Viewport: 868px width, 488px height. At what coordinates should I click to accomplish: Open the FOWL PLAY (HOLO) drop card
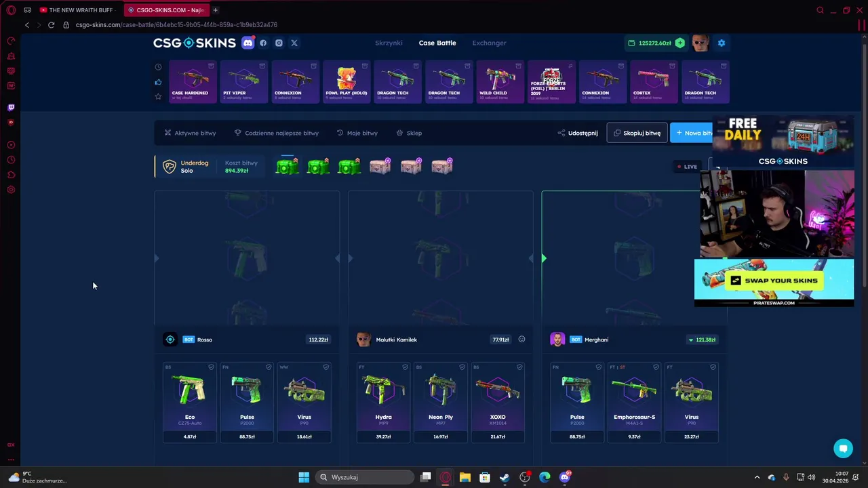[x=347, y=81]
